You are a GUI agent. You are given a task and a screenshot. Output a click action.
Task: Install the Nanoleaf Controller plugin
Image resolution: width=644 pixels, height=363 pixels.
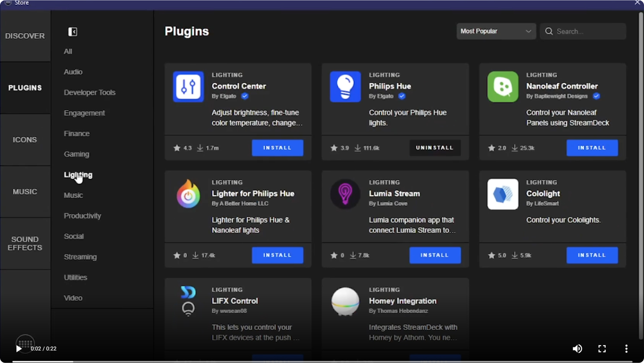592,148
